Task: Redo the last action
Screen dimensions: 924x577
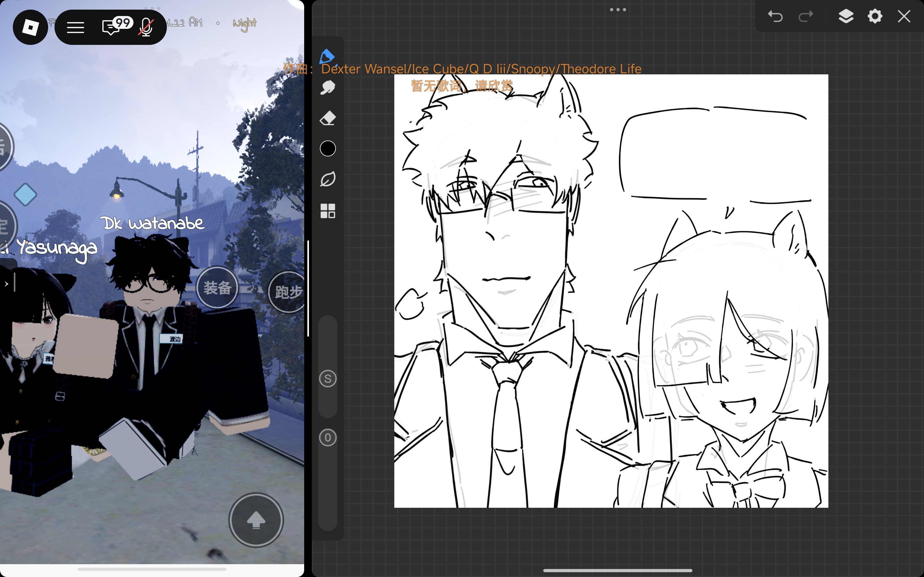Action: [x=806, y=16]
